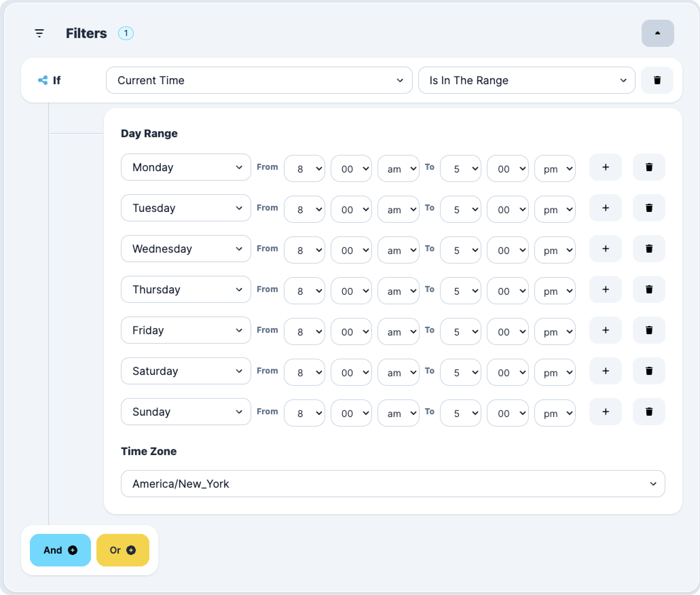This screenshot has width=700, height=595.
Task: Change Monday's From am/pm dropdown
Action: click(x=399, y=168)
